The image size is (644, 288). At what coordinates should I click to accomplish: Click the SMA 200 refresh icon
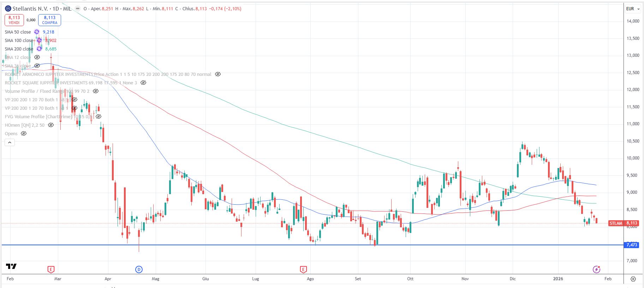tap(39, 49)
